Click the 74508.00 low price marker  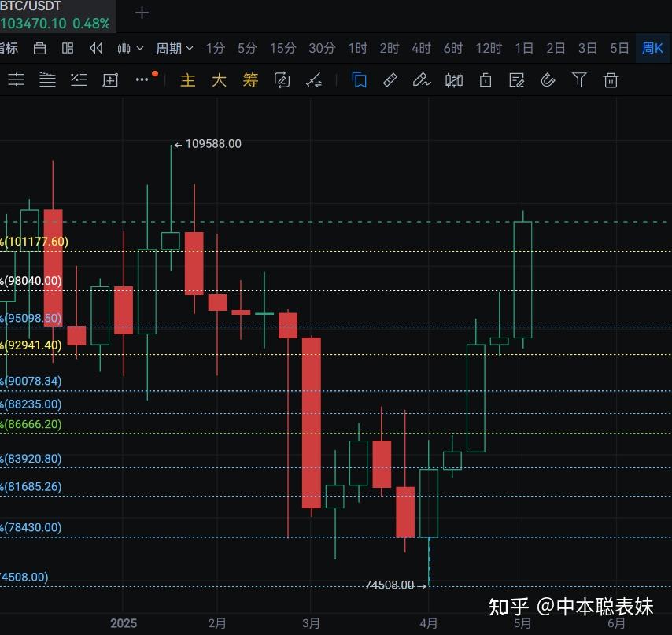coord(390,585)
